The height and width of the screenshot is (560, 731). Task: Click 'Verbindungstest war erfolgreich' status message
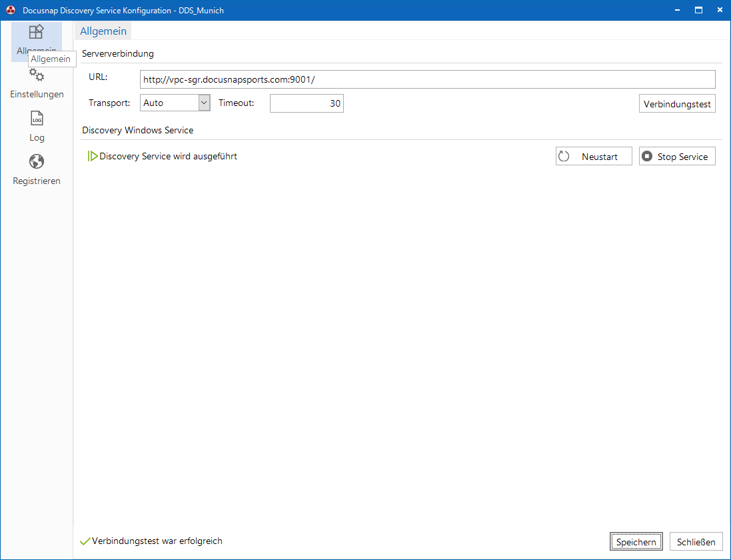pos(157,541)
